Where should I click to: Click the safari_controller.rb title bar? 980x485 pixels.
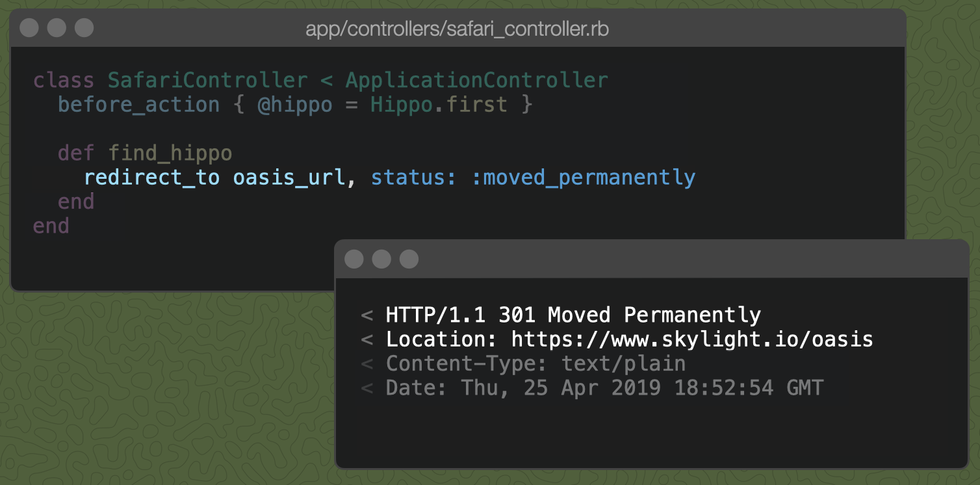(x=458, y=28)
